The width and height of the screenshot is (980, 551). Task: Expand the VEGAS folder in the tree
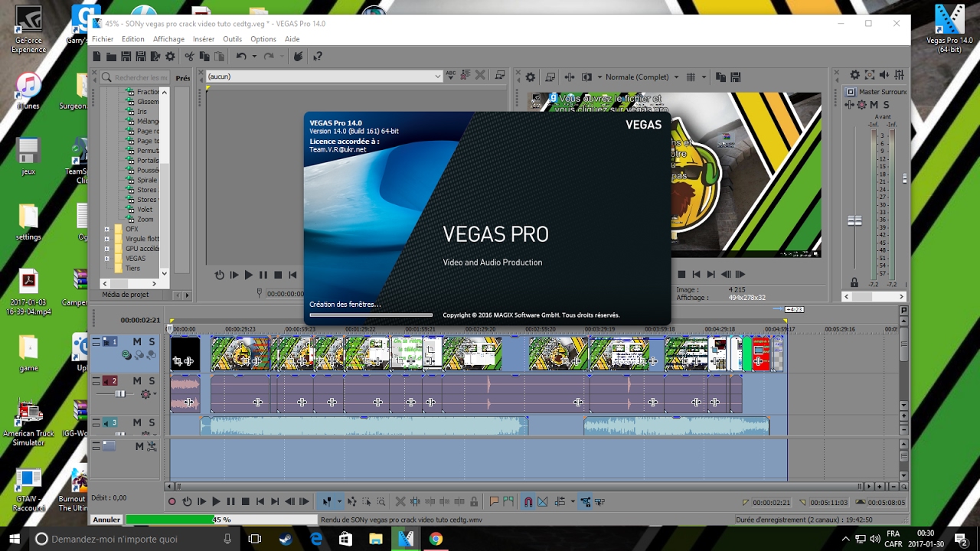(x=106, y=259)
